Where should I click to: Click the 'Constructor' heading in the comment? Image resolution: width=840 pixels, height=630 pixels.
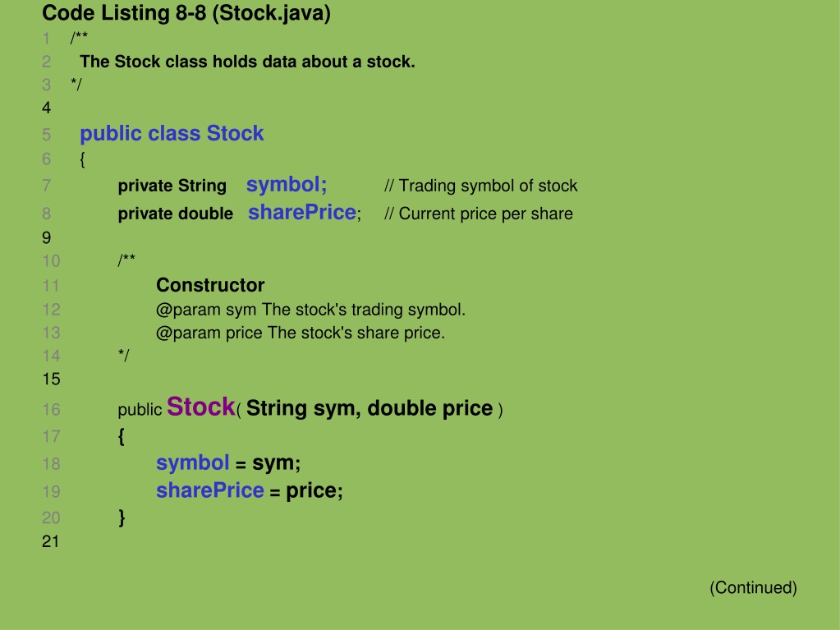[x=210, y=285]
